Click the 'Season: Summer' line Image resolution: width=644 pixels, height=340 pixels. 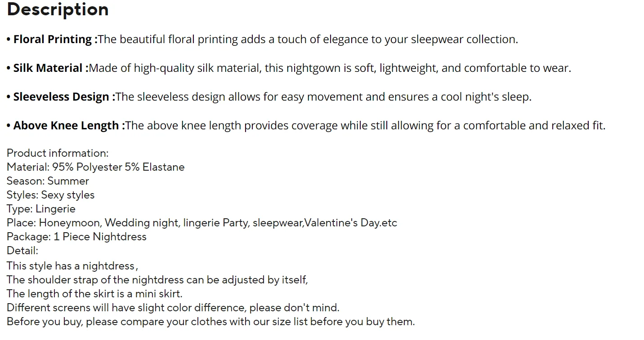click(x=48, y=181)
